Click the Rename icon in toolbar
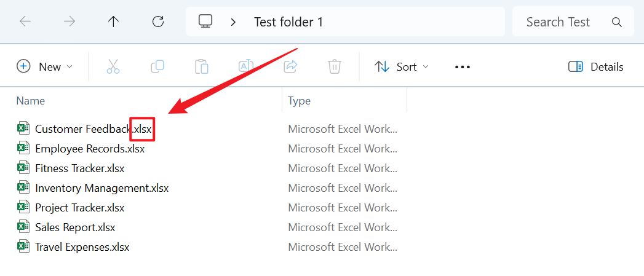Viewport: 644px width, 276px height. pyautogui.click(x=246, y=66)
